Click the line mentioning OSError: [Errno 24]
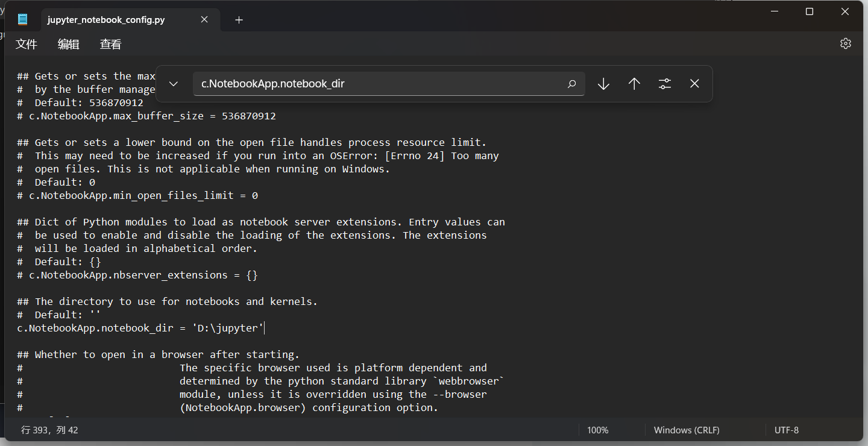868x446 pixels. 258,155
